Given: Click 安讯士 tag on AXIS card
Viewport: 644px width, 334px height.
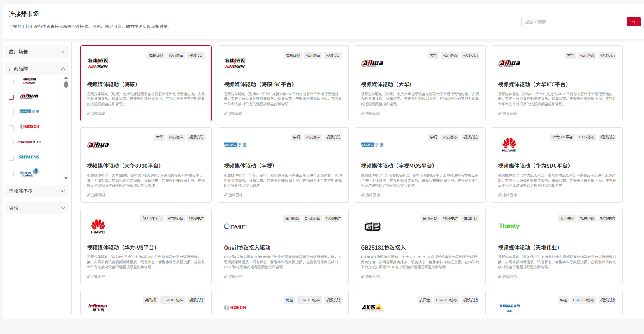Looking at the screenshot, I should point(425,300).
